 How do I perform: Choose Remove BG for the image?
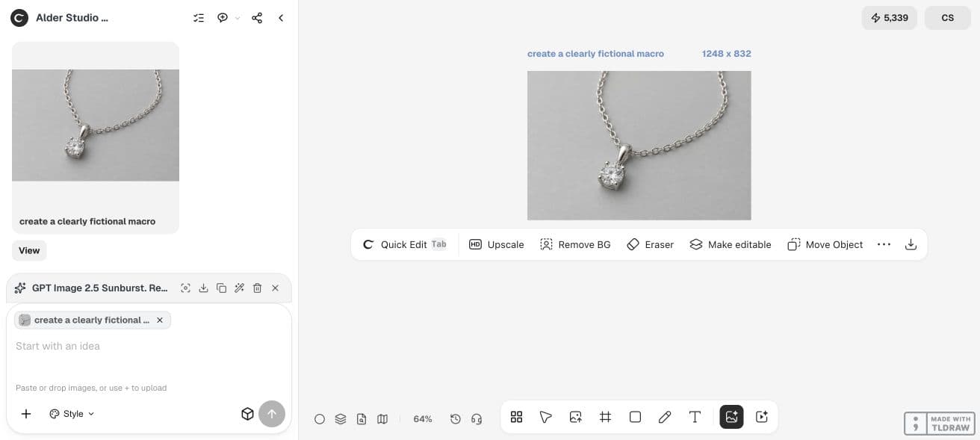click(575, 244)
